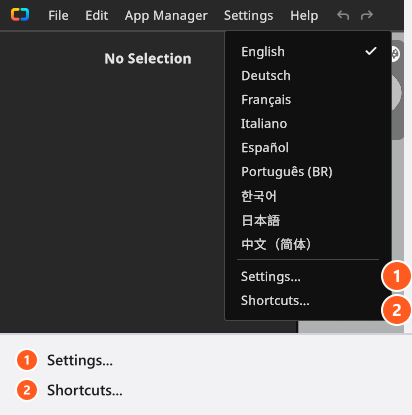Open the Edit menu
The image size is (412, 415).
(x=97, y=15)
